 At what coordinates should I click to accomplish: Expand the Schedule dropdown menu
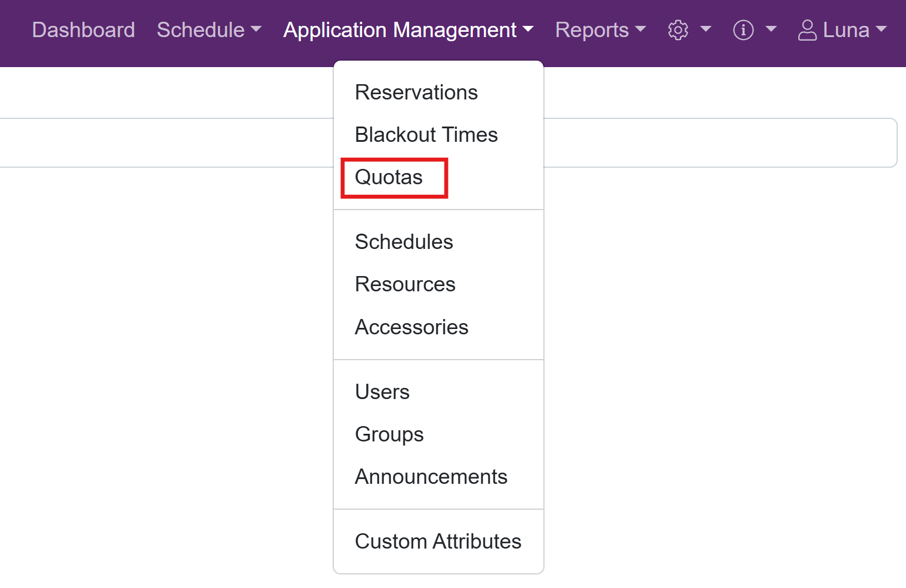point(208,30)
